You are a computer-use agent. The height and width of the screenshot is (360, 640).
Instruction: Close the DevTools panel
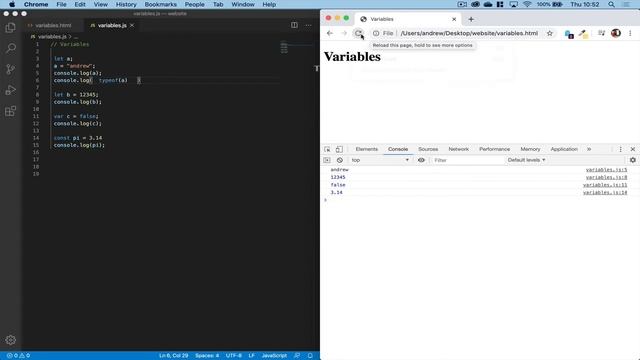(633, 149)
